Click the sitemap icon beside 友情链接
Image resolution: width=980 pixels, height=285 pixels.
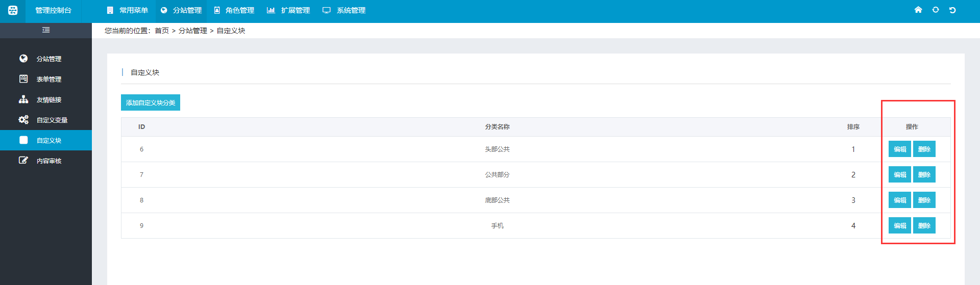pos(23,99)
